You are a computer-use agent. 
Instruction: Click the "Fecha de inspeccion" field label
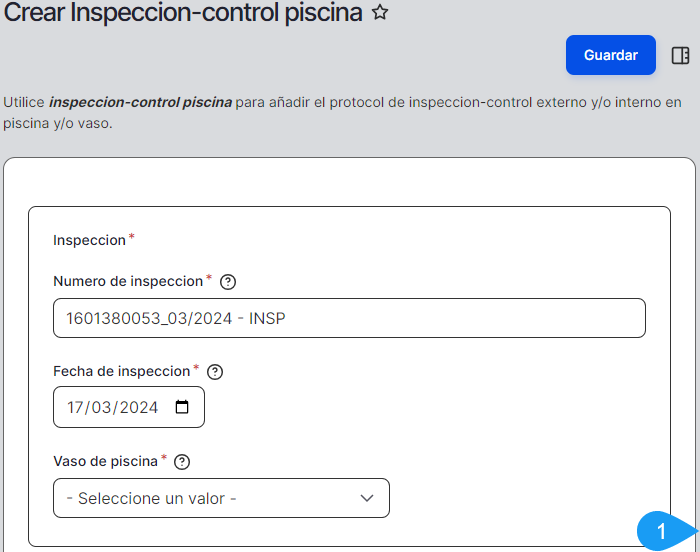pyautogui.click(x=121, y=371)
